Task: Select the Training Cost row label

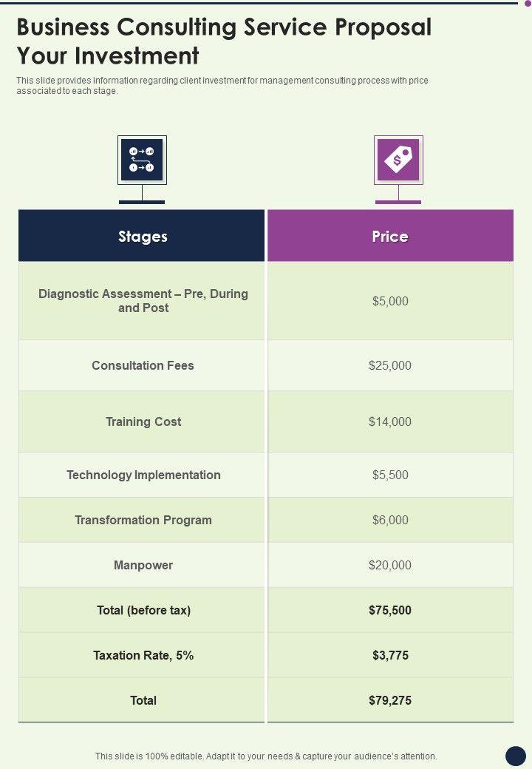Action: coord(143,421)
